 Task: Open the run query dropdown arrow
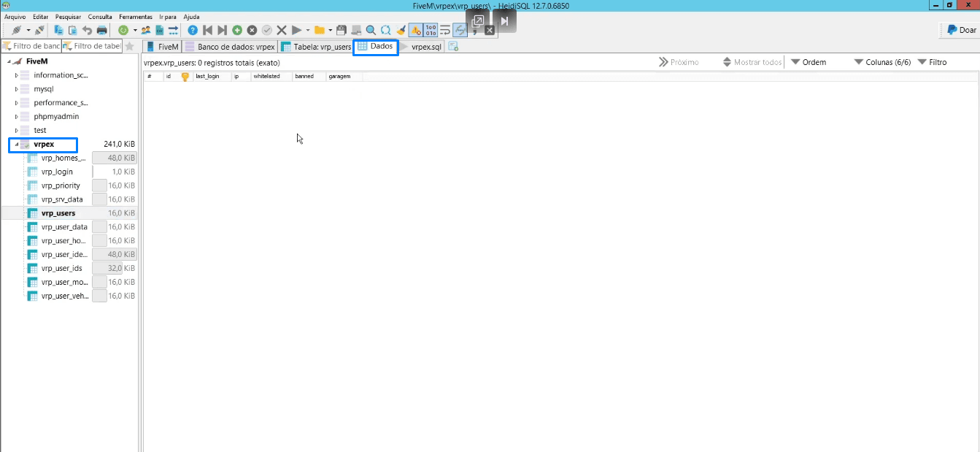click(308, 30)
